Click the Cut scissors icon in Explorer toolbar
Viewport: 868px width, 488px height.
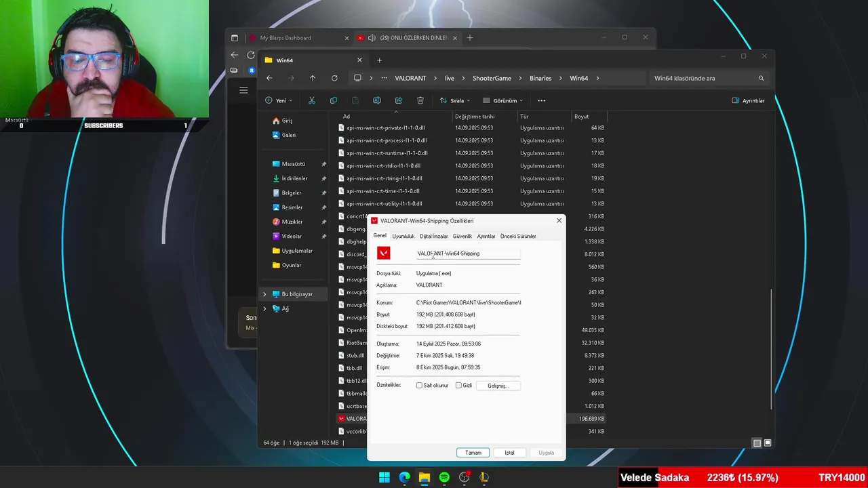click(312, 100)
